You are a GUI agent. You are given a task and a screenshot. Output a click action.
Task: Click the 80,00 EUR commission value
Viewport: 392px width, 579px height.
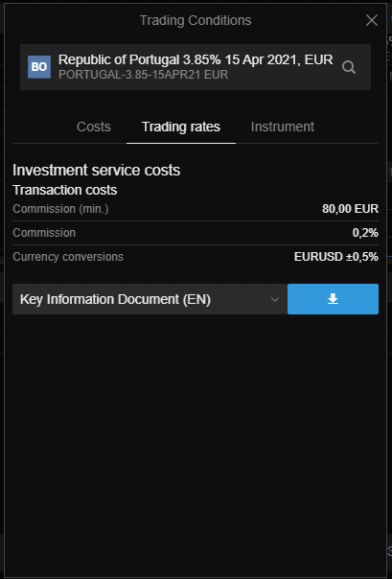[x=350, y=209]
